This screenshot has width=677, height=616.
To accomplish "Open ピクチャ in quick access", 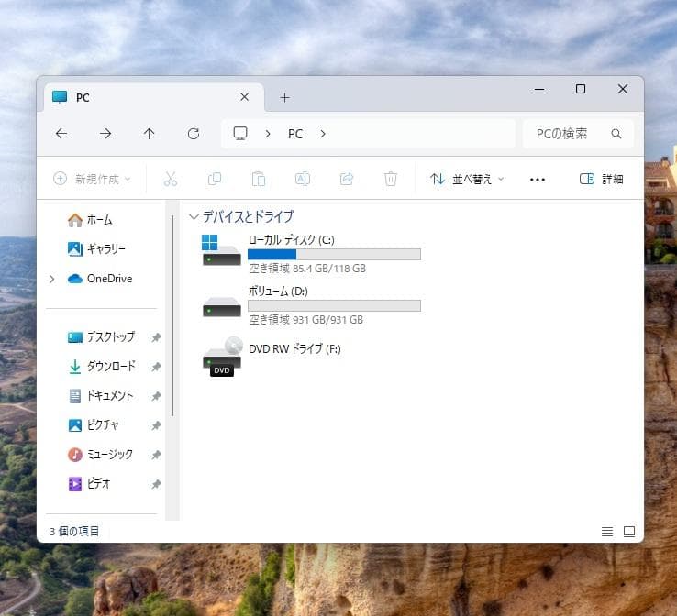I will point(94,425).
